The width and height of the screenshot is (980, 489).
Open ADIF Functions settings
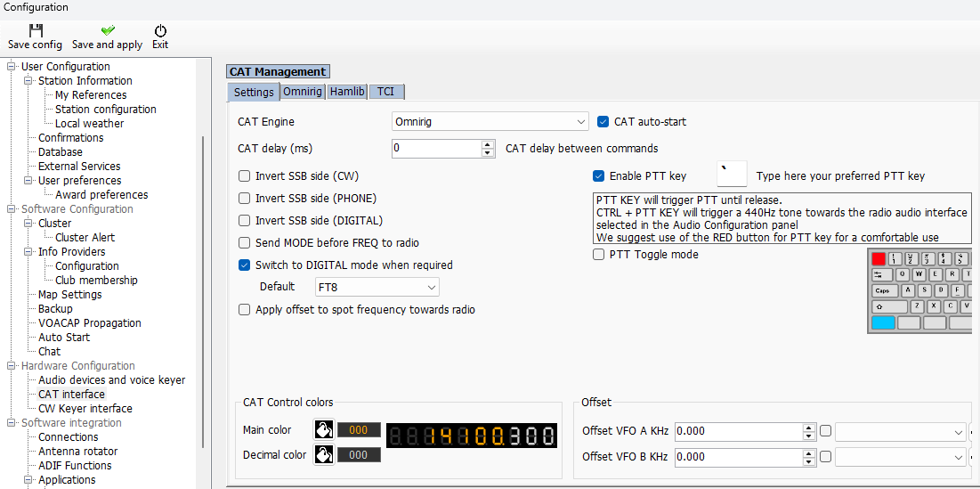click(75, 466)
